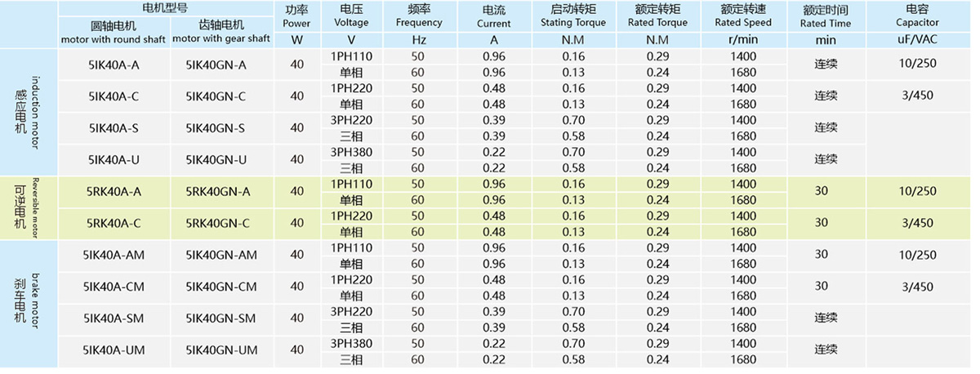Click the Power column header
This screenshot has height=374, width=980.
pos(297,17)
